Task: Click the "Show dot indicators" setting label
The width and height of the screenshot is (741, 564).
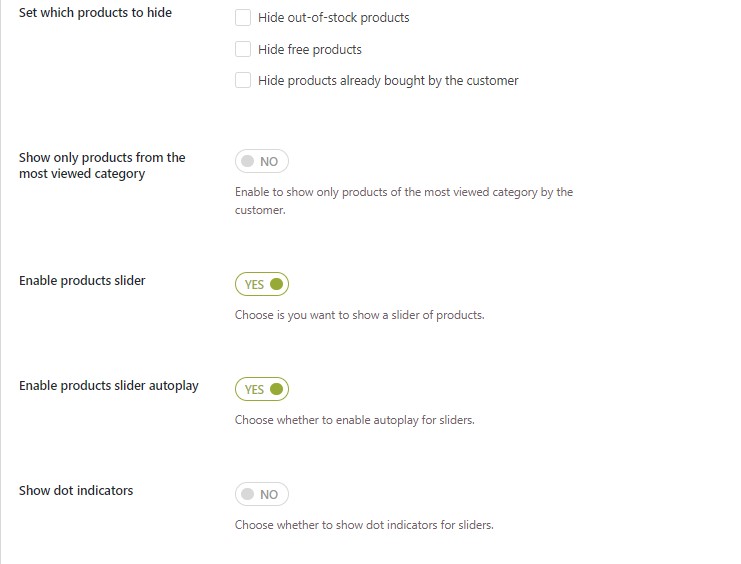Action: click(76, 491)
